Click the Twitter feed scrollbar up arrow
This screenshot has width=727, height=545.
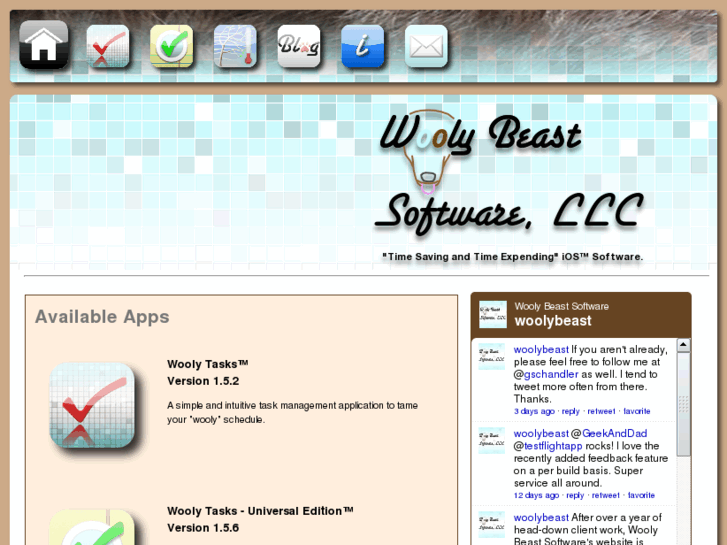coord(683,346)
